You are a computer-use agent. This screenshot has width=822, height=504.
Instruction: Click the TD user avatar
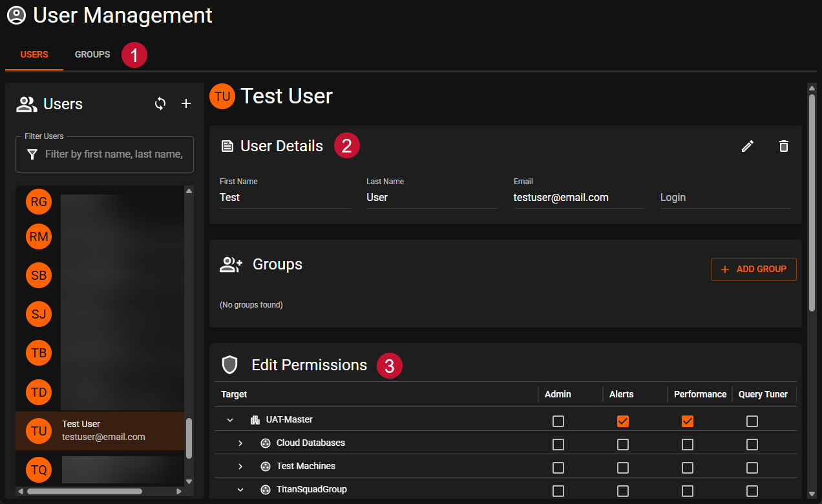(x=39, y=392)
